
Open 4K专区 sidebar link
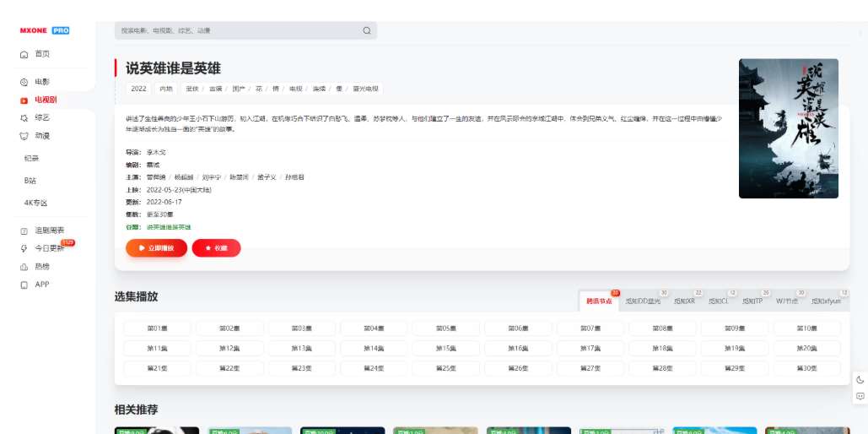point(35,203)
